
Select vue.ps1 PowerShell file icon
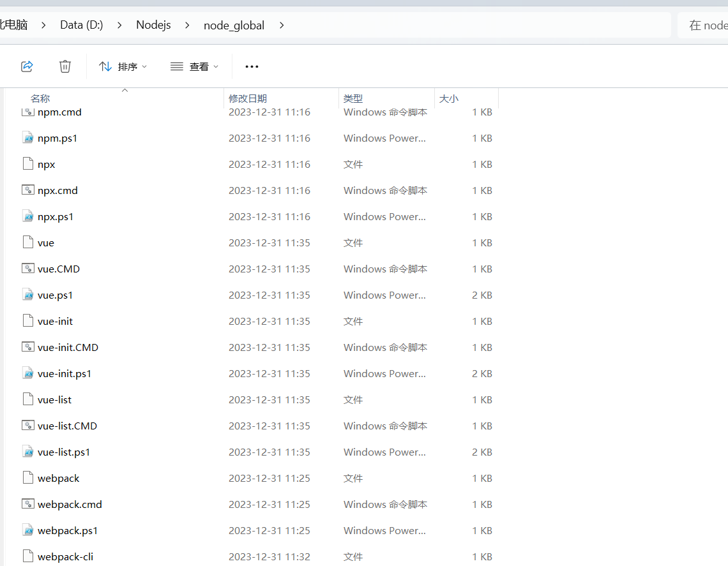(x=28, y=295)
